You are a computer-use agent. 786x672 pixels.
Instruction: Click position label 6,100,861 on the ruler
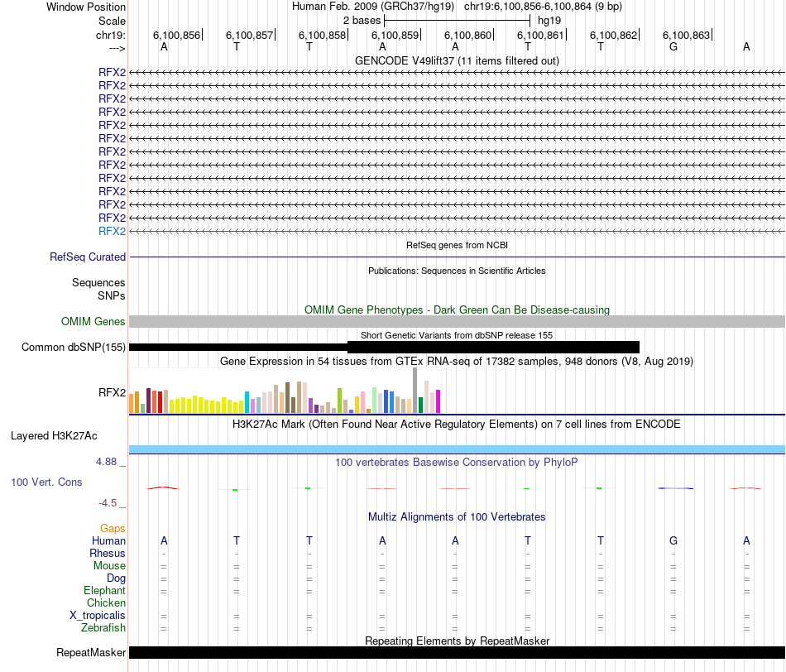tap(540, 35)
